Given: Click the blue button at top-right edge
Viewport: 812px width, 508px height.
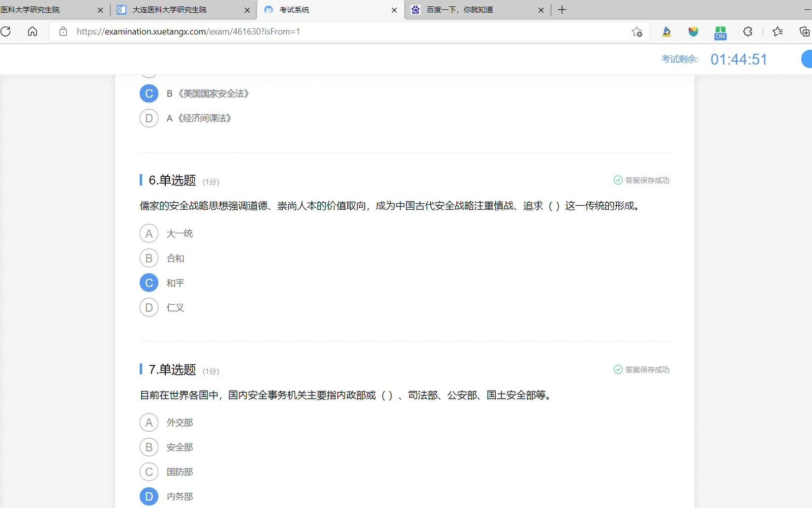Looking at the screenshot, I should pyautogui.click(x=807, y=59).
